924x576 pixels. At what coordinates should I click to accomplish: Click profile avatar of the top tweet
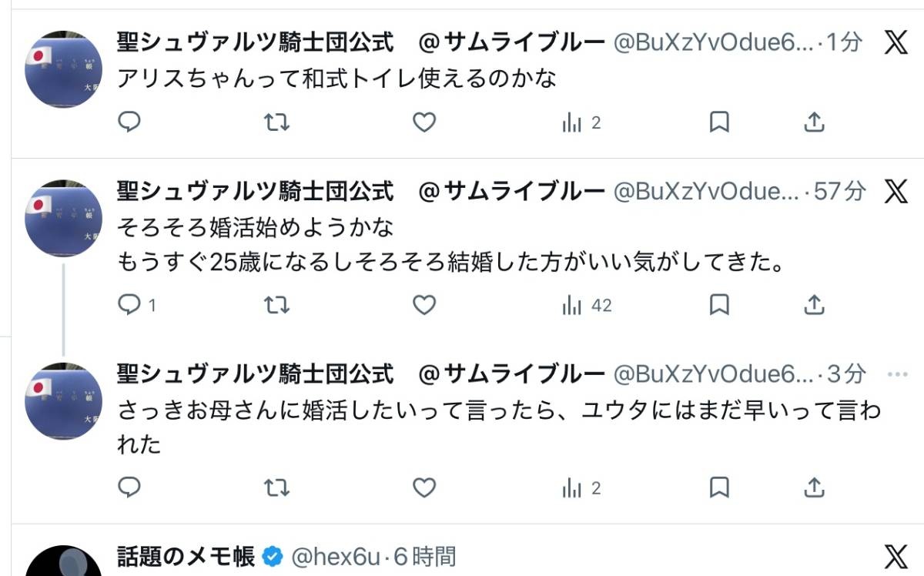(64, 70)
